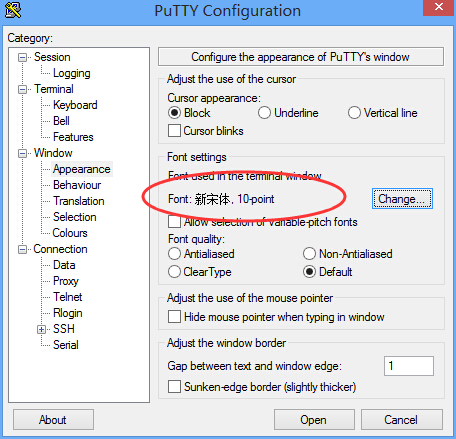Open the Colours category
This screenshot has height=439, width=456.
pyautogui.click(x=70, y=233)
